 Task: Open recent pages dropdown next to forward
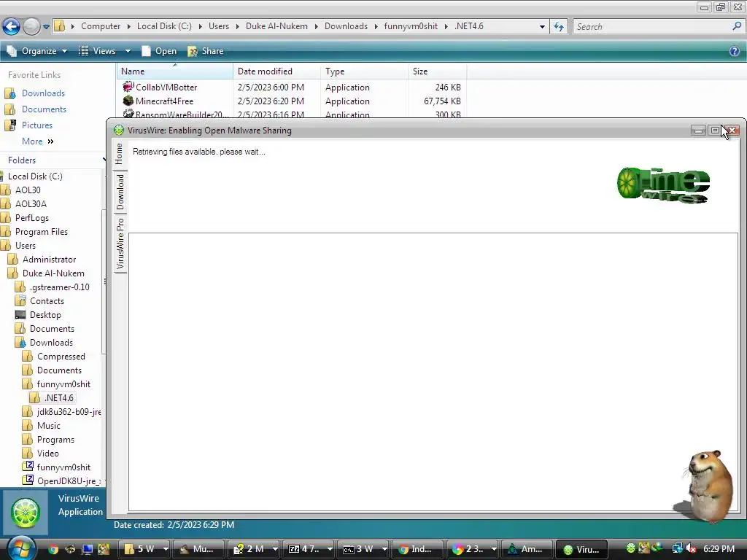click(46, 27)
